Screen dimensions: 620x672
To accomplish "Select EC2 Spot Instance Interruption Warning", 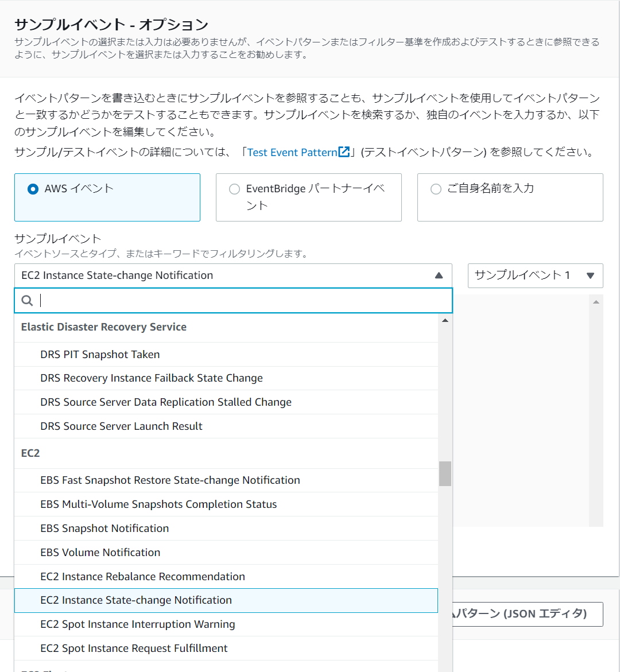I will (x=226, y=624).
